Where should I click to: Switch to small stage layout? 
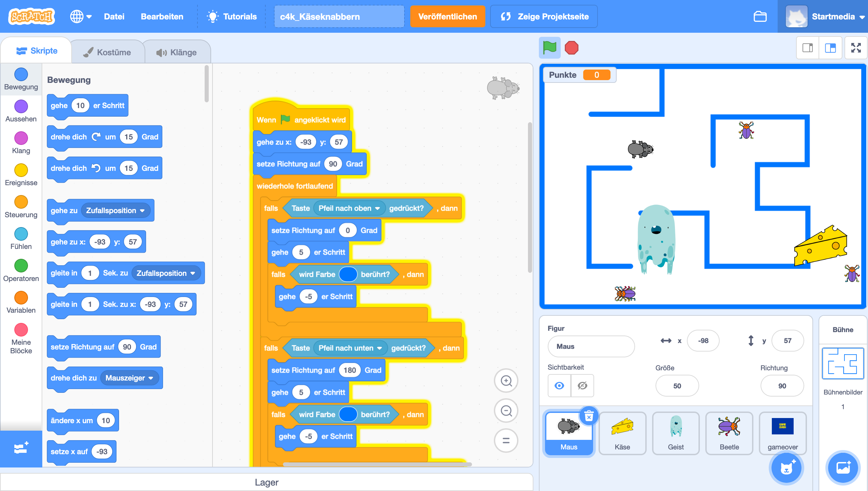pos(807,48)
